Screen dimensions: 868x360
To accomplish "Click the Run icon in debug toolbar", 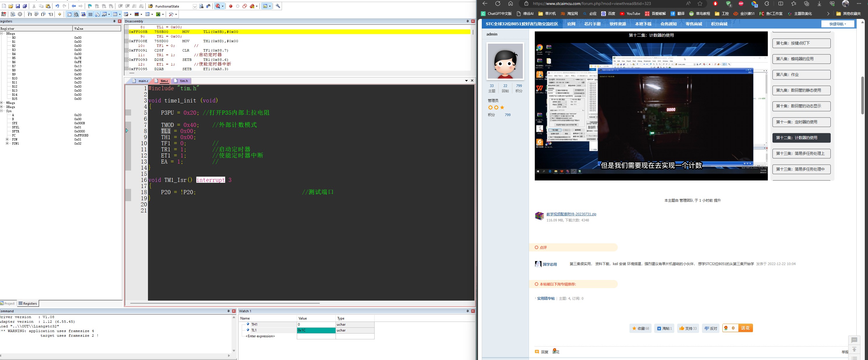I will tap(13, 14).
